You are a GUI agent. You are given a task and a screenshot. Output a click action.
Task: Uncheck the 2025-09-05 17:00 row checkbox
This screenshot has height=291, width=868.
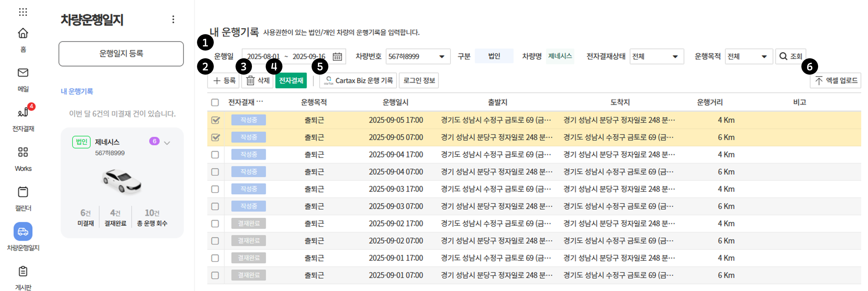(x=215, y=120)
